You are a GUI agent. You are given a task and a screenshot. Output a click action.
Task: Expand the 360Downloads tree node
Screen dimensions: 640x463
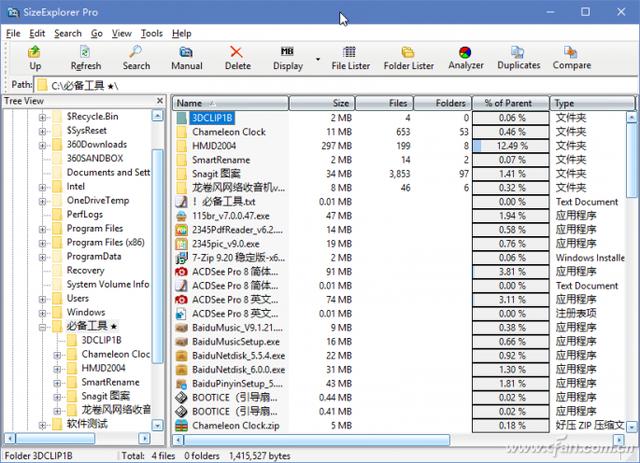tap(42, 145)
